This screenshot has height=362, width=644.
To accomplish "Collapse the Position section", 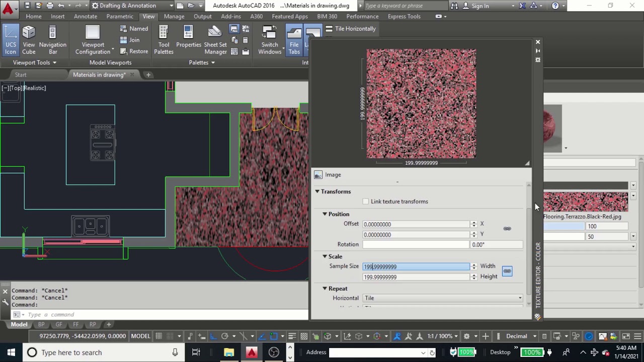I will [325, 214].
